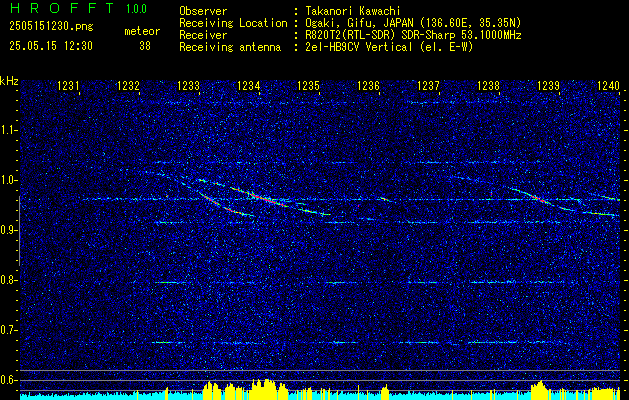Click the 1238 time marker
The height and width of the screenshot is (400, 629).
488,85
